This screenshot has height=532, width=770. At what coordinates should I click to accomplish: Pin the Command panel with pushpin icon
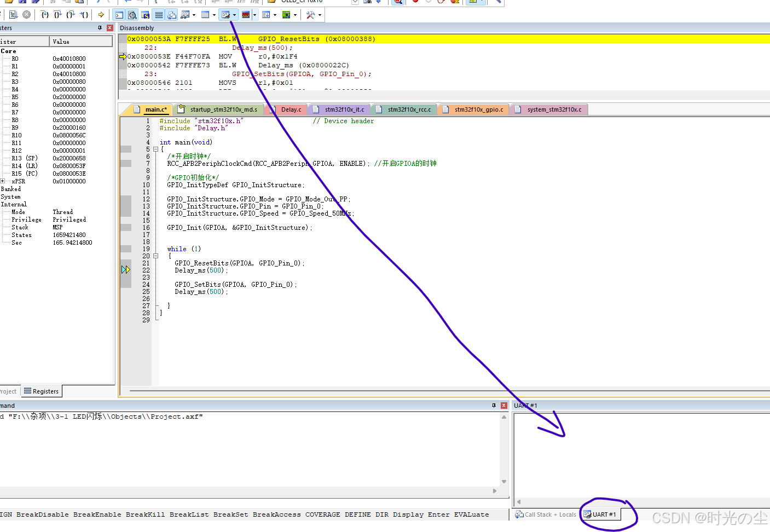pyautogui.click(x=494, y=406)
